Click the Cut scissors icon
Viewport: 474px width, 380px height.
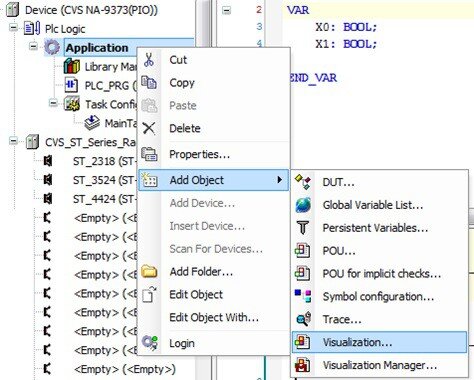(149, 60)
